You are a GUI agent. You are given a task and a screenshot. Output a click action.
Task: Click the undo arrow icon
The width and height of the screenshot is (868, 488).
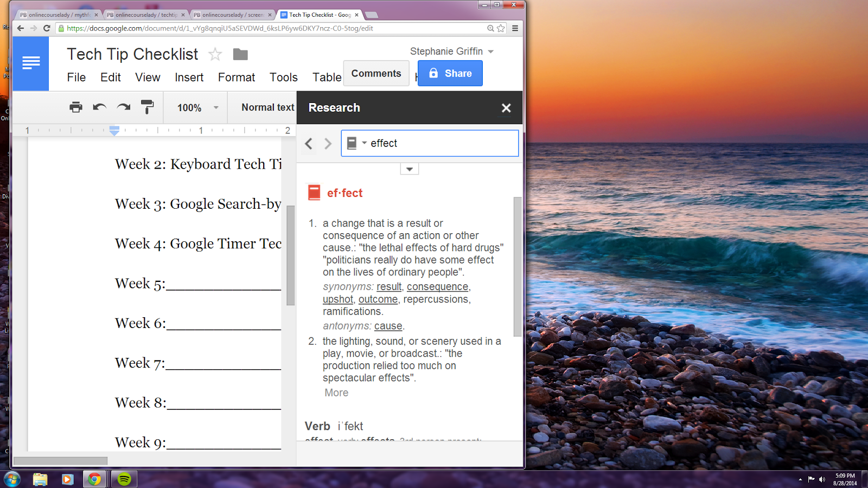point(99,107)
